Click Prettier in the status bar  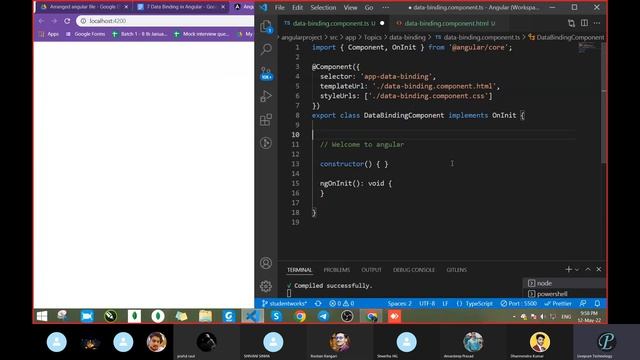click(x=558, y=303)
